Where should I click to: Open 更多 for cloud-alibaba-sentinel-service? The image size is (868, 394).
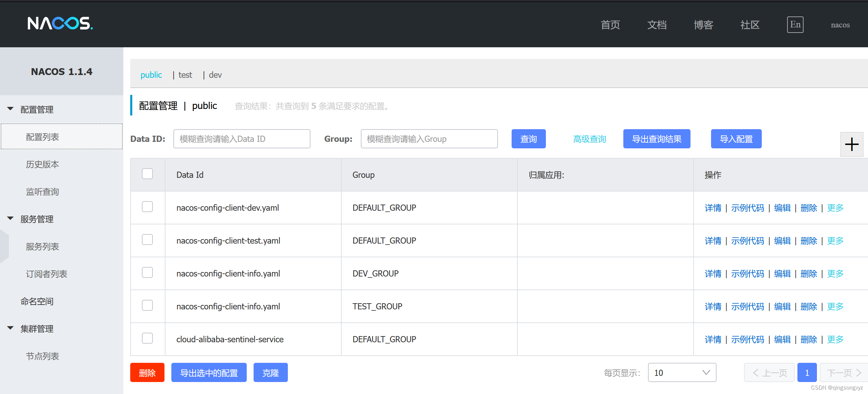[835, 340]
